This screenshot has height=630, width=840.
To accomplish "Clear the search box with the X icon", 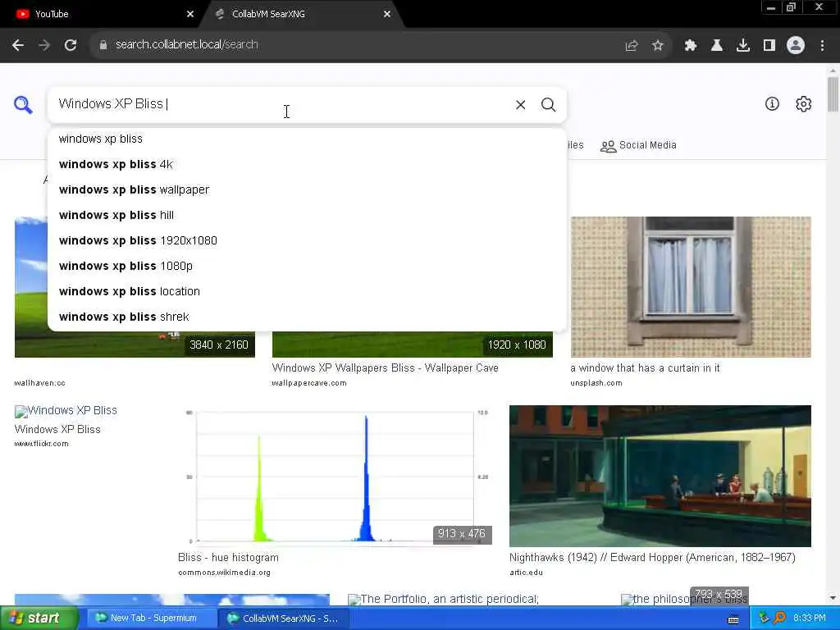I will 520,104.
